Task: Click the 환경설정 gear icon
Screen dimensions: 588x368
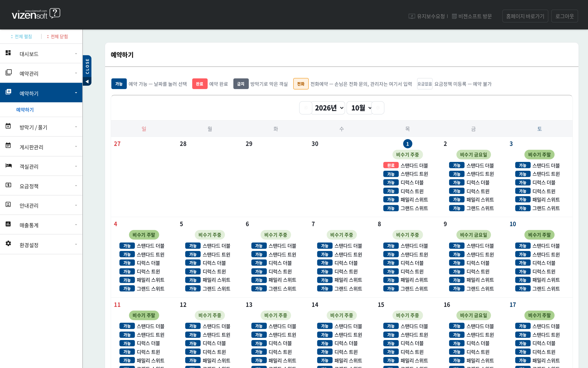Action: coord(8,243)
